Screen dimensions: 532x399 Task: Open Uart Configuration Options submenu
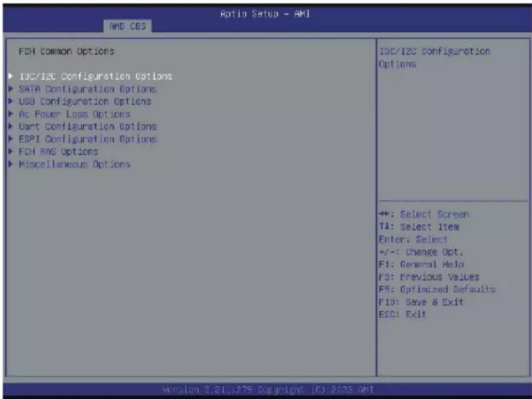pos(88,126)
